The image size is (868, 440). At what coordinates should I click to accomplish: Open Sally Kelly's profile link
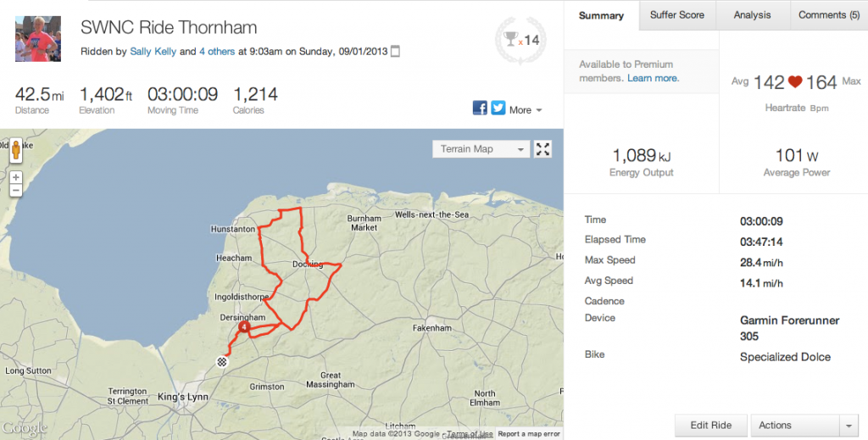pos(153,52)
